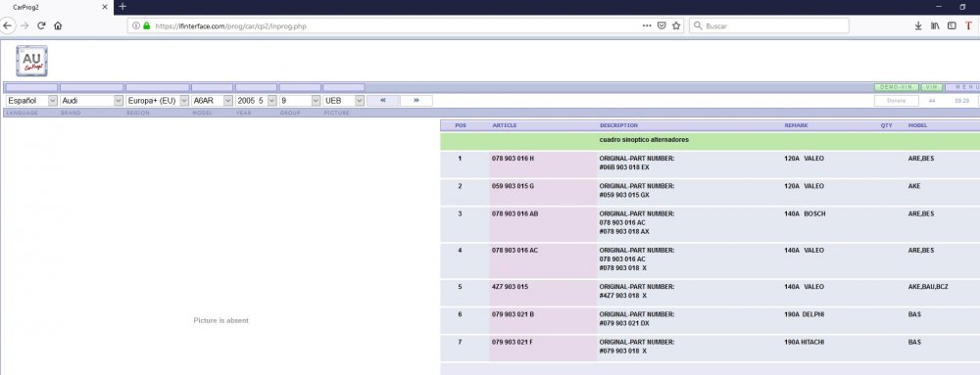Image resolution: width=980 pixels, height=375 pixels.
Task: Open the Language dropdown showing Español
Action: coord(32,101)
